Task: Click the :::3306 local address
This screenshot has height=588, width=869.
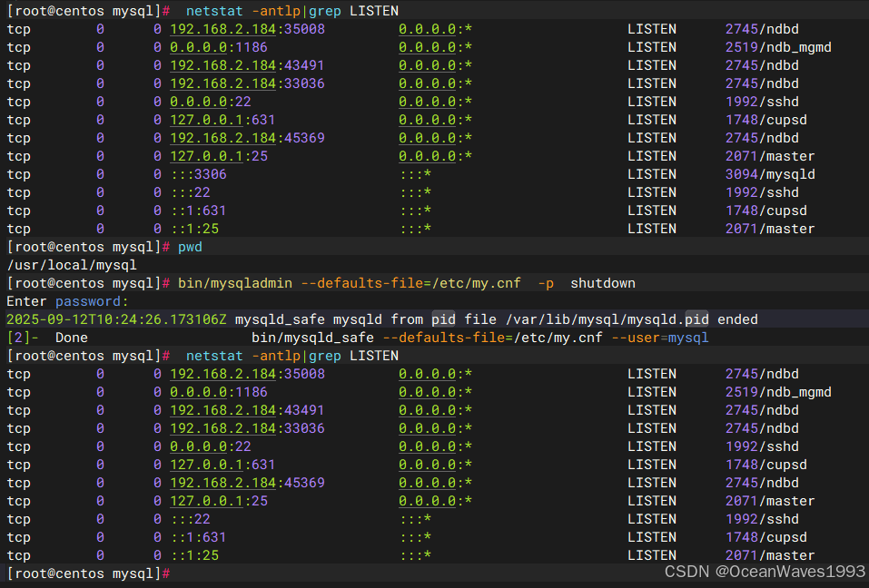Action: (x=198, y=174)
